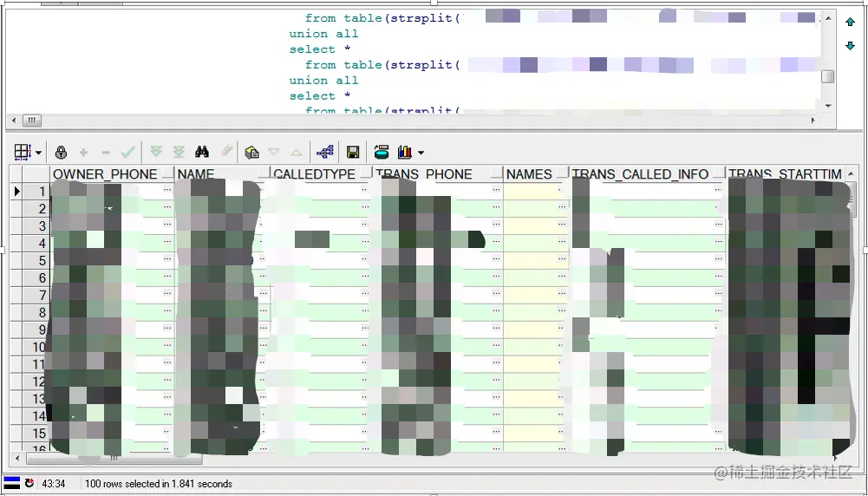Click the editor vertical scrollbar down arrow
868x496 pixels.
[828, 106]
